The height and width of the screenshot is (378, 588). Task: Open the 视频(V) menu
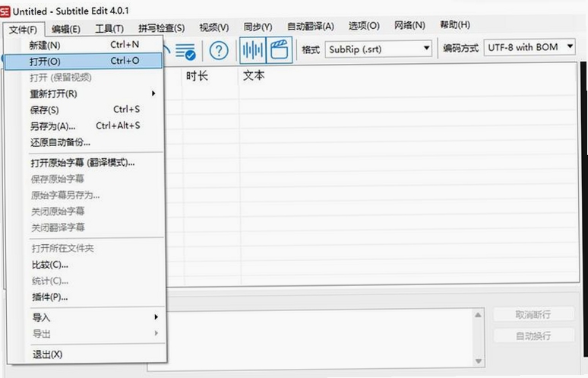point(213,27)
